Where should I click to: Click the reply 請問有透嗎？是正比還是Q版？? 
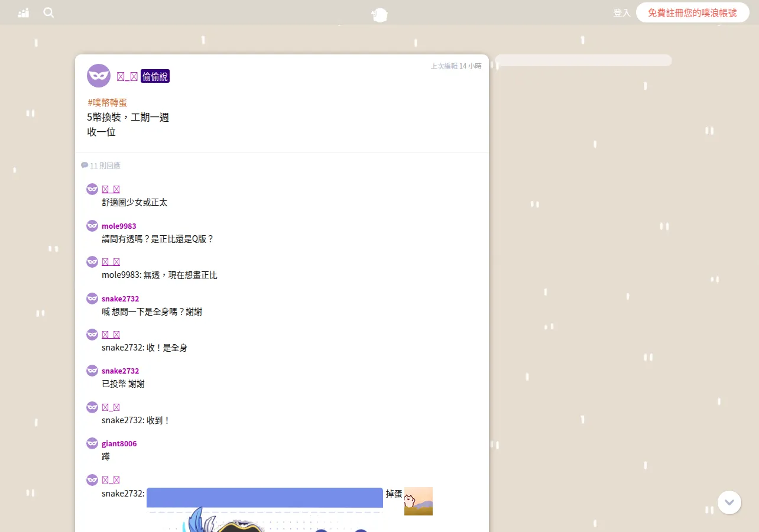click(158, 239)
